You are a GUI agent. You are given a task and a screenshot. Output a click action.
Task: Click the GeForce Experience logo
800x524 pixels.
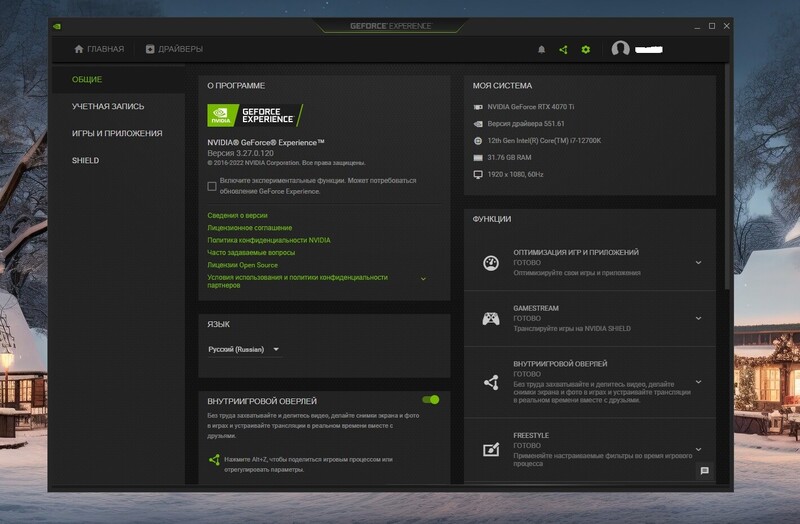255,115
